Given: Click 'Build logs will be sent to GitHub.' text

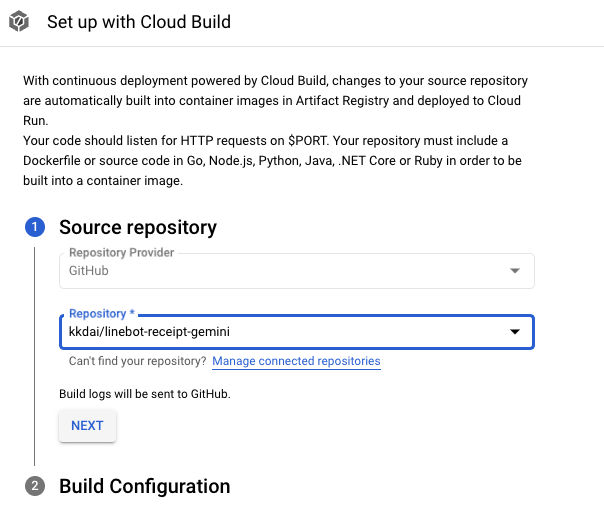Looking at the screenshot, I should point(145,394).
